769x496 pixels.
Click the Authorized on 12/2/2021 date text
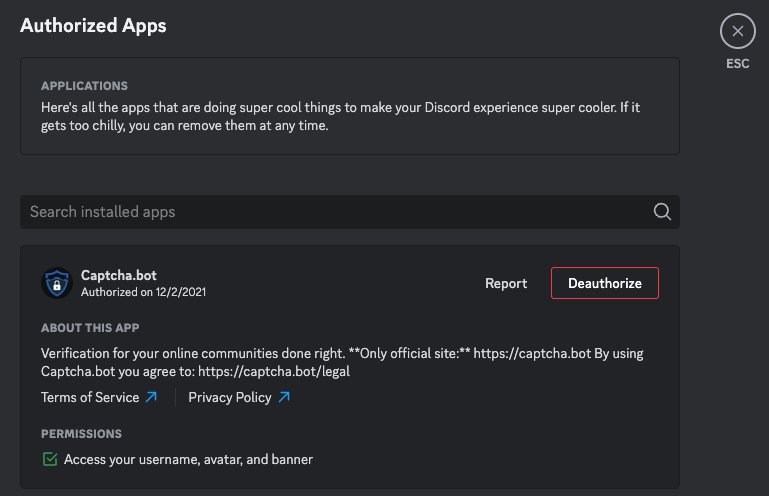[143, 292]
